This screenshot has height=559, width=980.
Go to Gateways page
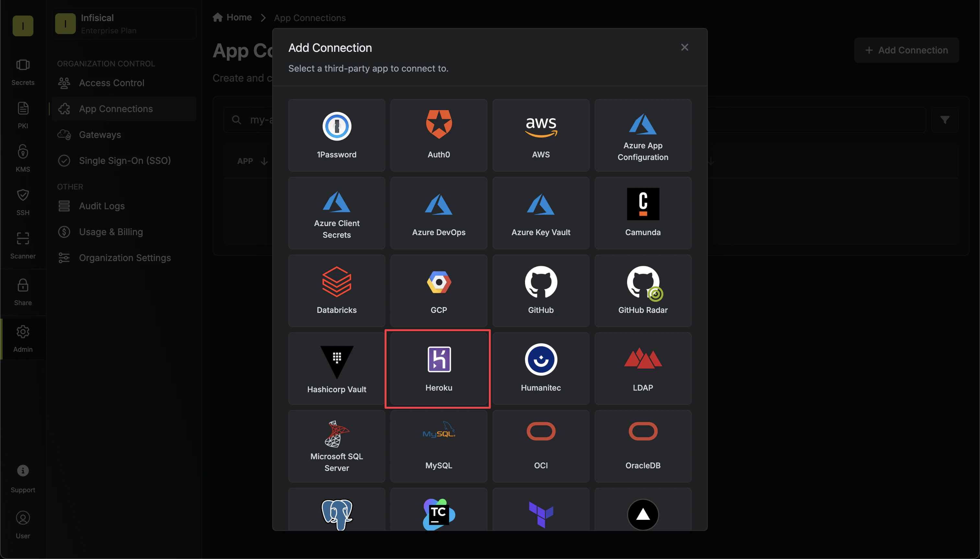124,135
